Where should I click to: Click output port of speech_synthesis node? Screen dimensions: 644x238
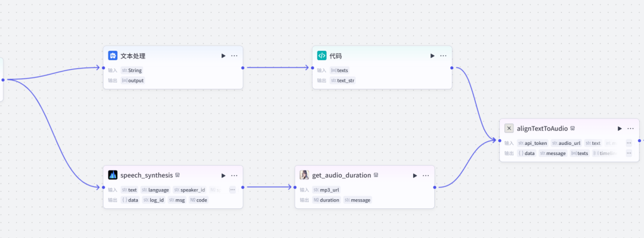[243, 187]
